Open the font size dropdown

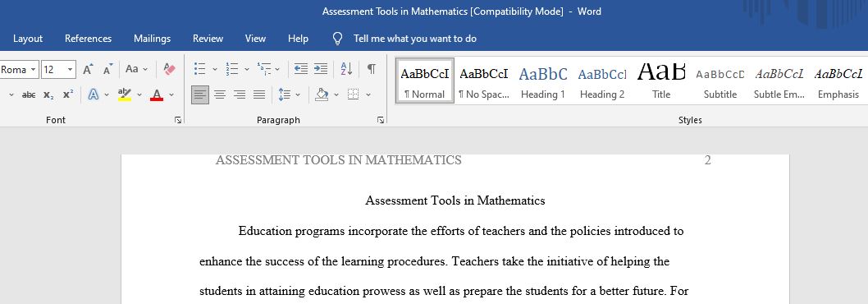(x=71, y=69)
